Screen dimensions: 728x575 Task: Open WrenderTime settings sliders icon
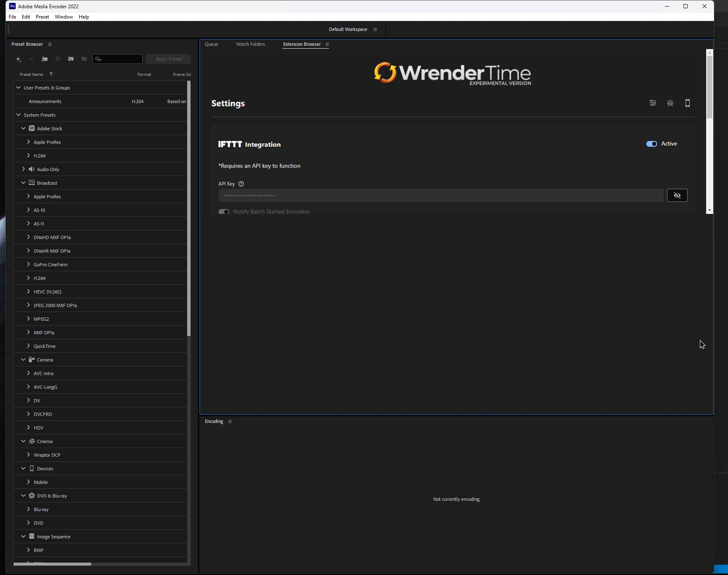[x=653, y=103]
